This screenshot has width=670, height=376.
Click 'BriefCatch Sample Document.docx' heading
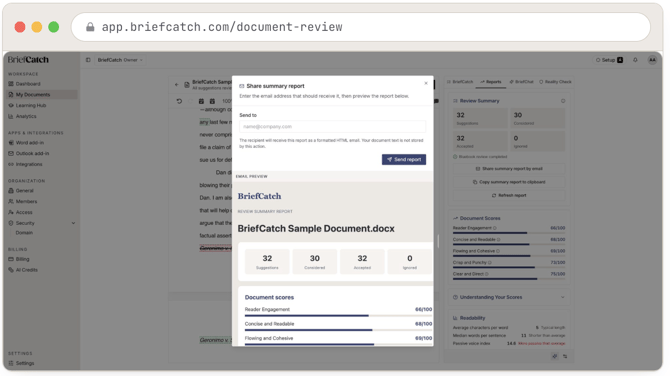(x=316, y=229)
